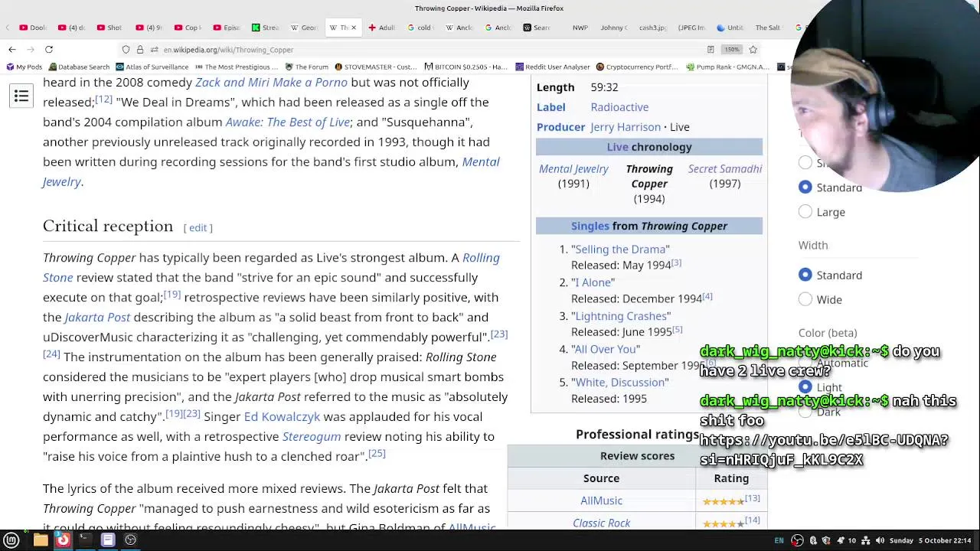Viewport: 980px width, 551px height.
Task: Open the Lightning Crashes single link
Action: [621, 316]
